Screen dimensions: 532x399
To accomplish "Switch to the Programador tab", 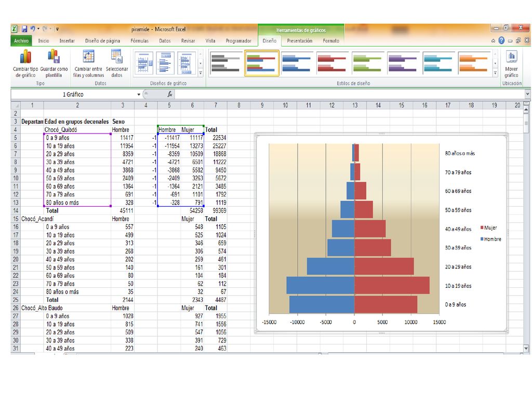I will click(x=238, y=41).
